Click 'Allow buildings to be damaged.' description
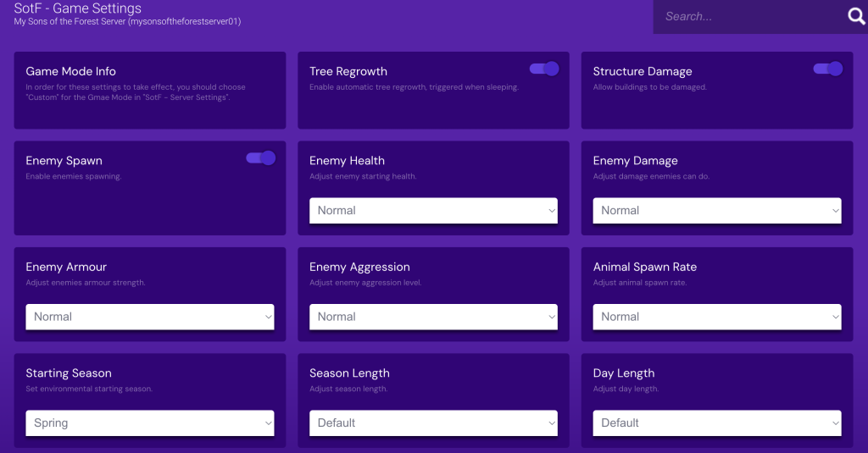 (650, 87)
